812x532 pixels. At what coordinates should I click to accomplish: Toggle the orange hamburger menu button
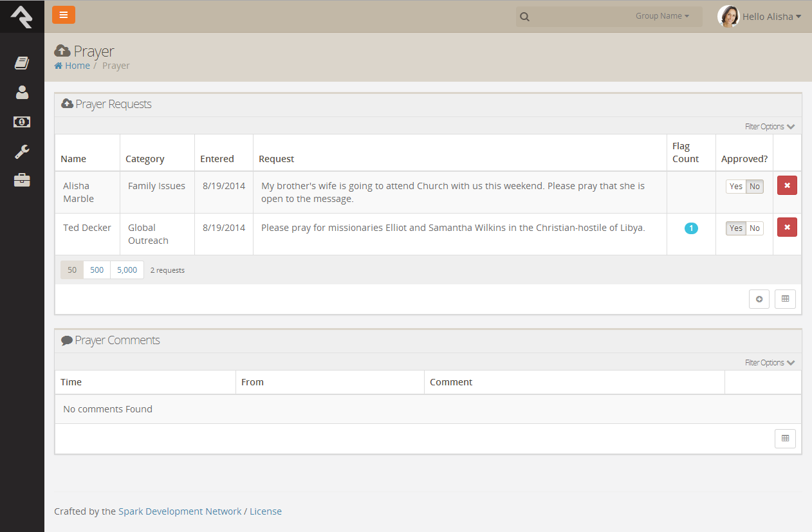(x=64, y=15)
